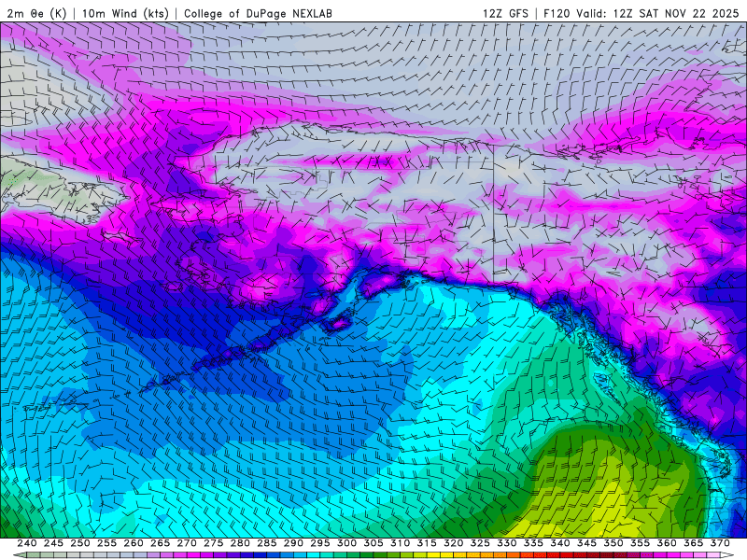
Task: Click the 275 value on the legend scale
Action: 214,543
